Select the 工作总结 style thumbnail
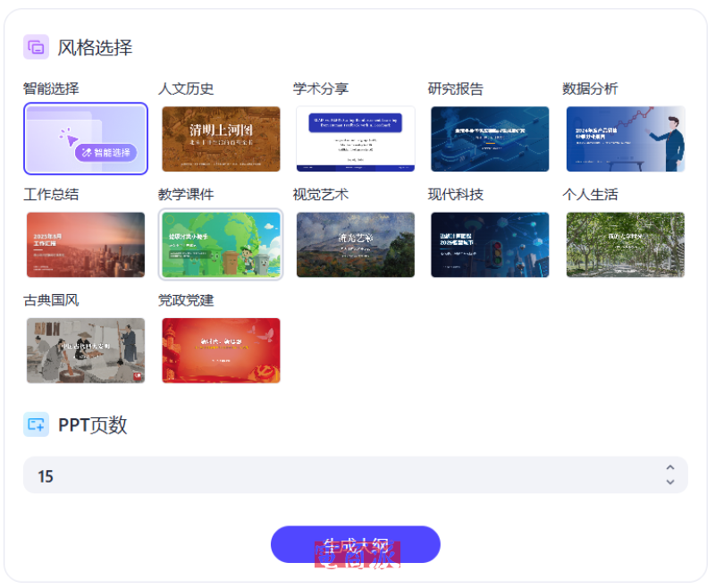The height and width of the screenshot is (588, 715). [86, 245]
